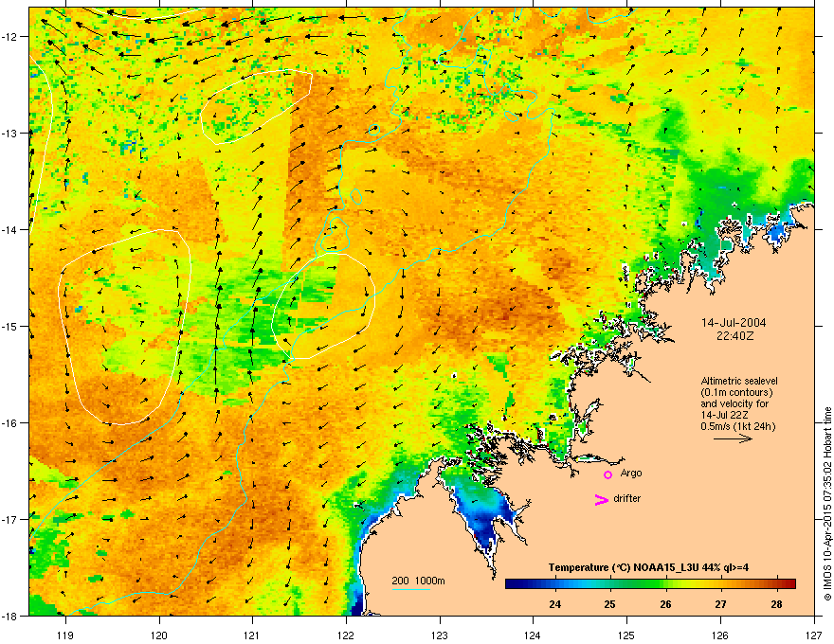This screenshot has height=644, width=834.
Task: Click the longitude label 121
Action: click(x=252, y=635)
